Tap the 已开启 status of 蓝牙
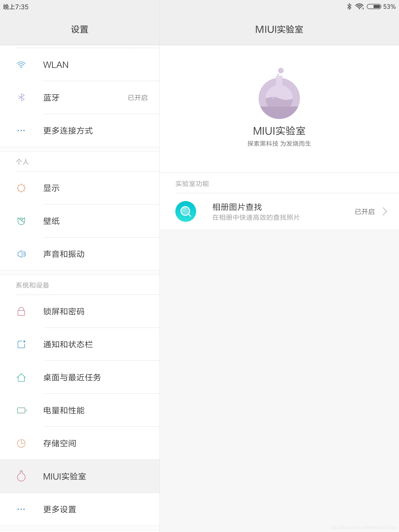The height and width of the screenshot is (532, 399). [x=138, y=98]
